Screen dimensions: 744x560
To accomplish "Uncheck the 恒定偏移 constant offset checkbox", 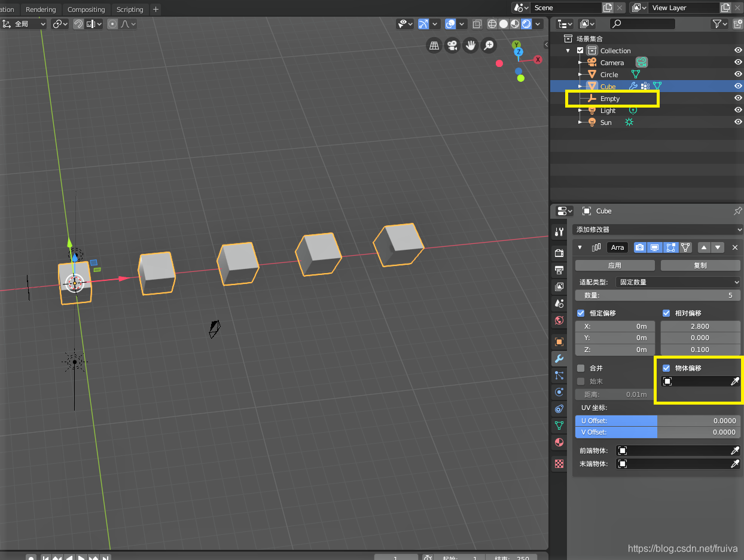I will coord(581,313).
